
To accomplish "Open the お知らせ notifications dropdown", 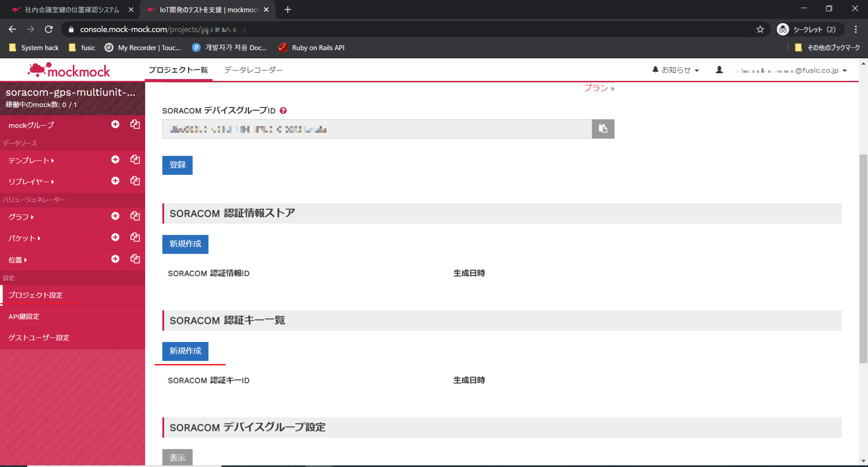I will [x=675, y=70].
